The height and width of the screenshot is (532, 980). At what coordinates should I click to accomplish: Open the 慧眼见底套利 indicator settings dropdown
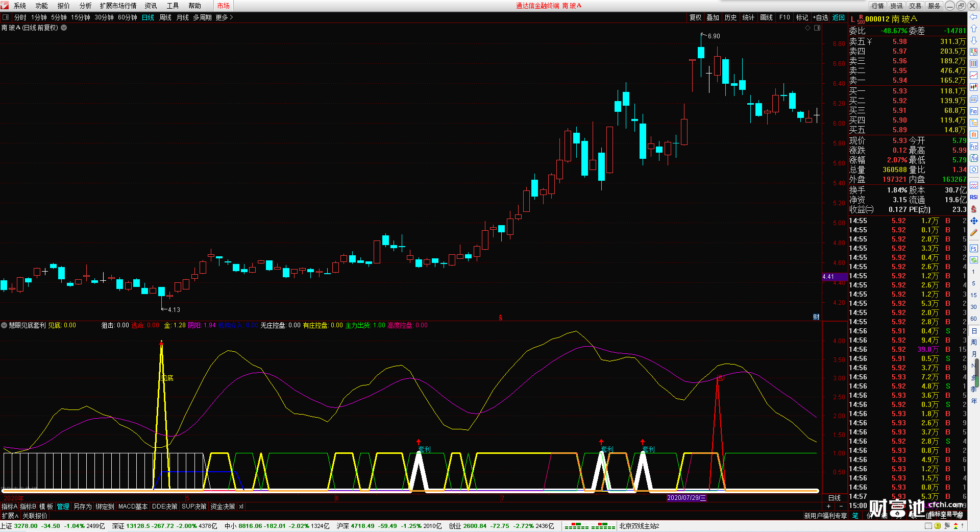click(4, 325)
